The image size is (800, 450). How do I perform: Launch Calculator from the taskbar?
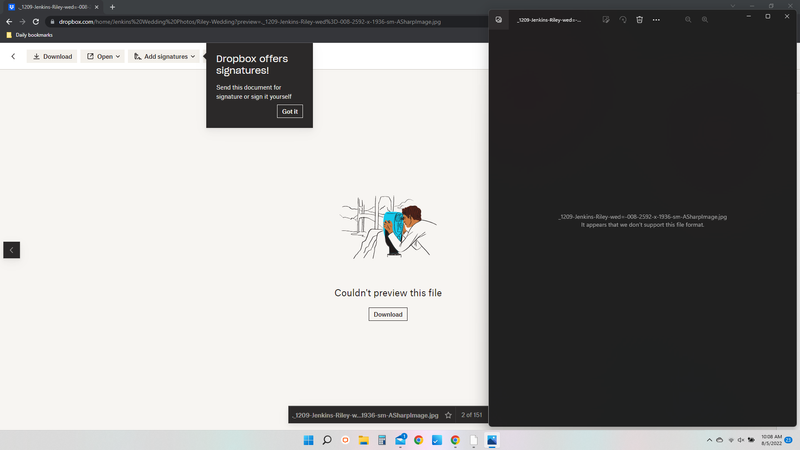coord(382,440)
